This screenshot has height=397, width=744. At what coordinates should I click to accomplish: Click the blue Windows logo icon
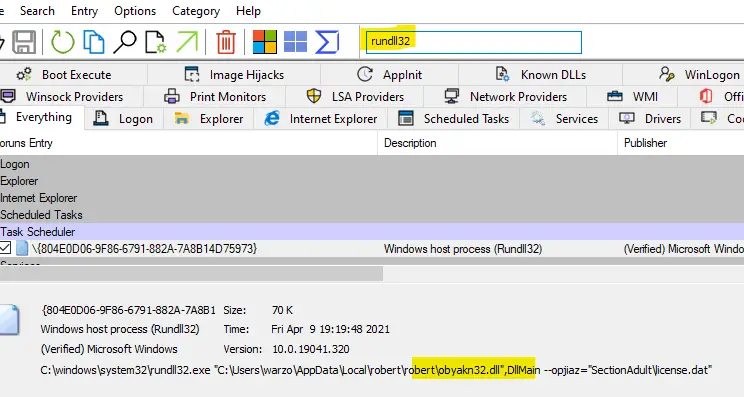[x=296, y=42]
